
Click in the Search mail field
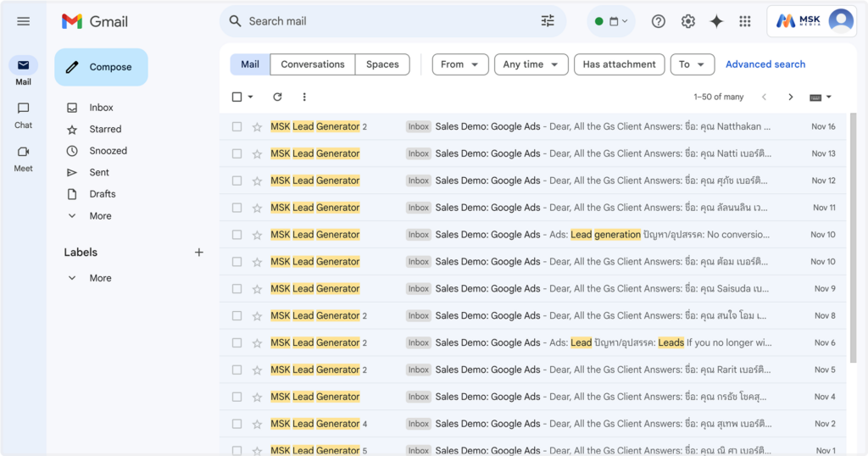click(382, 21)
